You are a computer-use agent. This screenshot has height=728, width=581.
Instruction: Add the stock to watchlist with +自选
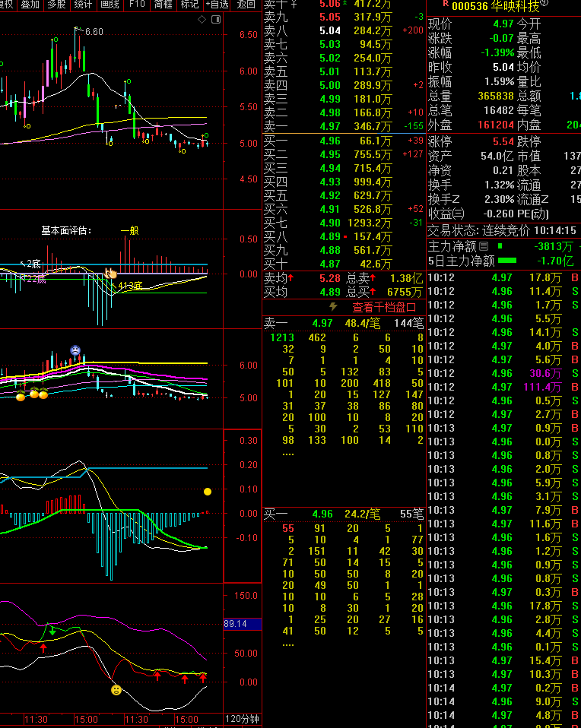[x=217, y=5]
